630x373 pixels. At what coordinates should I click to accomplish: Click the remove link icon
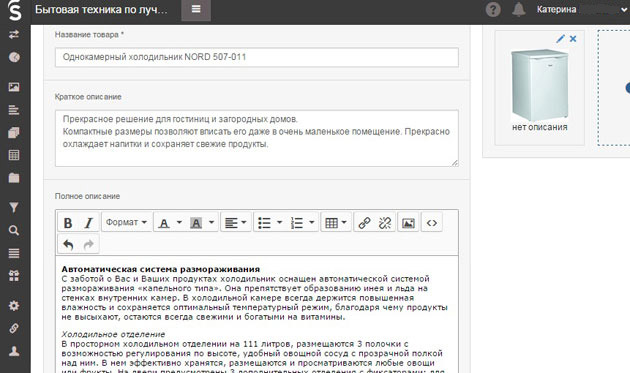(385, 223)
